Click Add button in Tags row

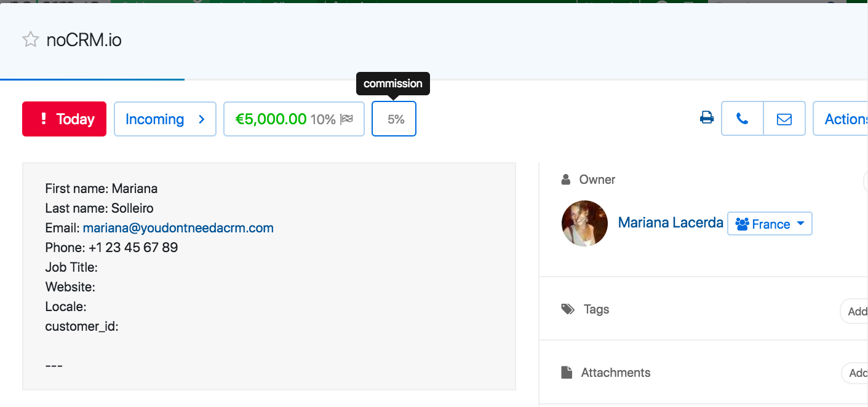pyautogui.click(x=856, y=311)
